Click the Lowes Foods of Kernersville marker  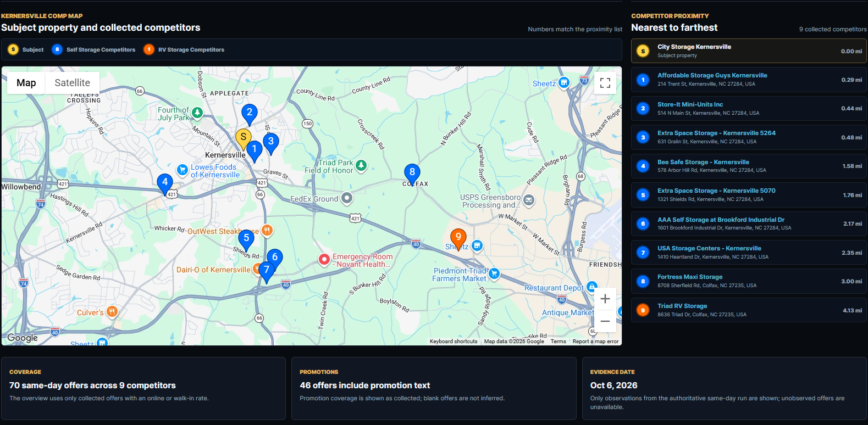182,170
